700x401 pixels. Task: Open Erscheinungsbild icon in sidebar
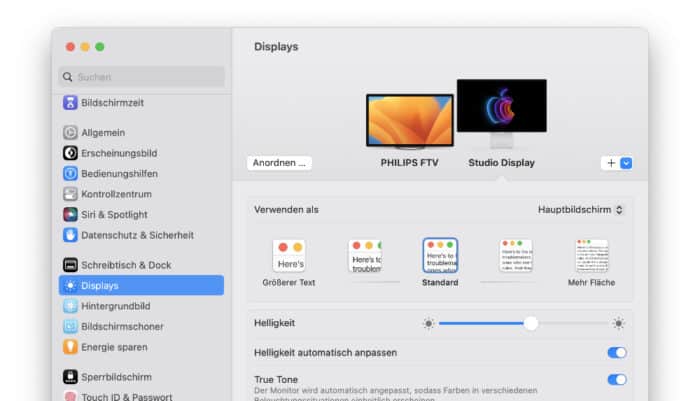click(x=70, y=153)
